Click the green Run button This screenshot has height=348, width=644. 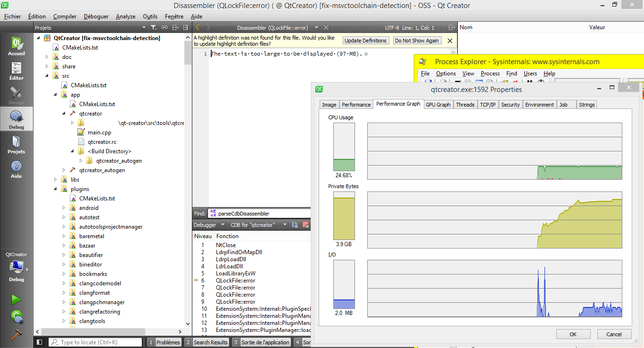click(17, 299)
